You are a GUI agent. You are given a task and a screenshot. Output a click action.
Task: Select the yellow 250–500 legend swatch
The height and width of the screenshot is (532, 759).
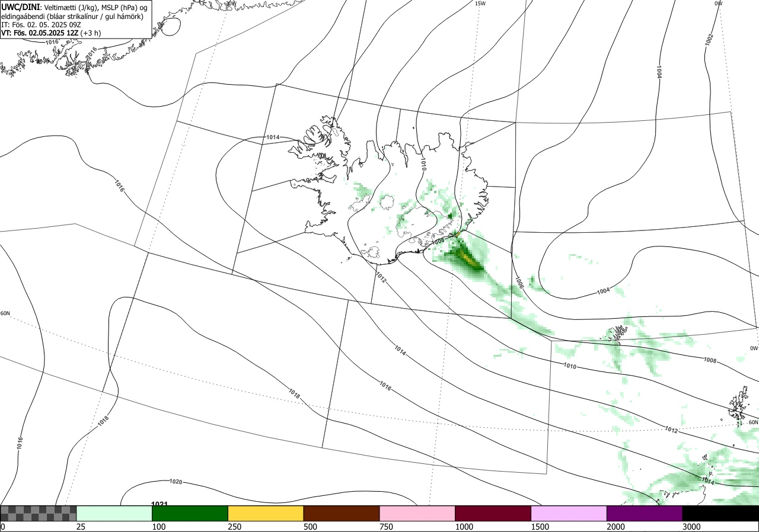pyautogui.click(x=266, y=513)
